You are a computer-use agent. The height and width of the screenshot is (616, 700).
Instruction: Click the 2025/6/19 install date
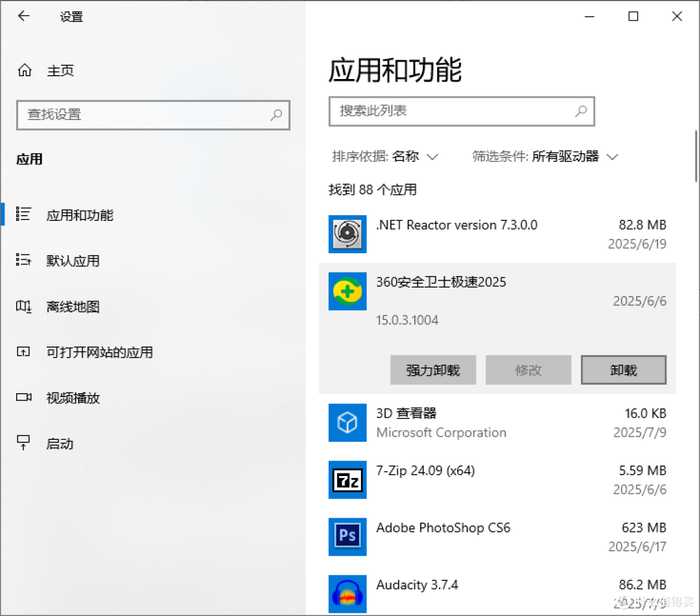(x=637, y=244)
